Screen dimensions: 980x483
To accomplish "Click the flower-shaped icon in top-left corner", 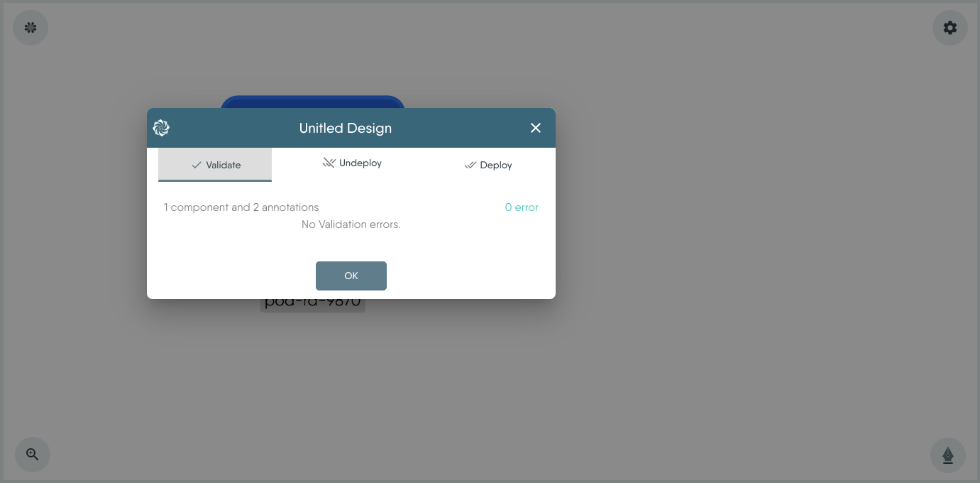I will (x=31, y=28).
